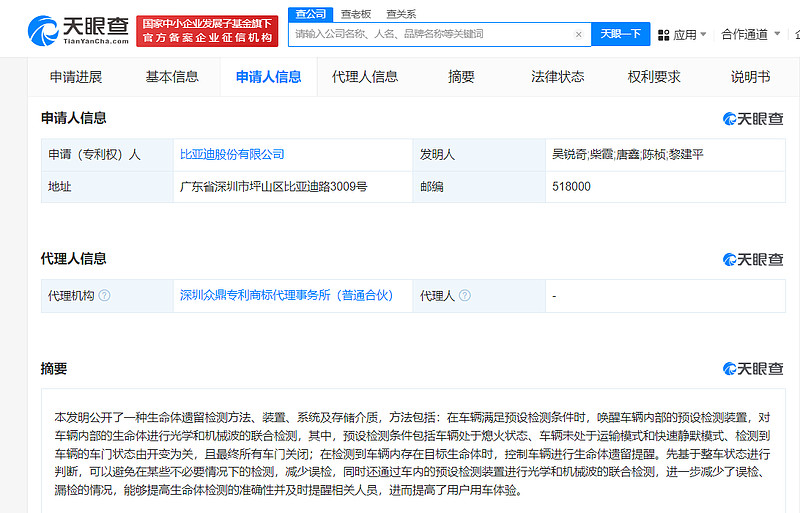Open the 深圳众鼎专利商标代理事务所 link

(286, 295)
